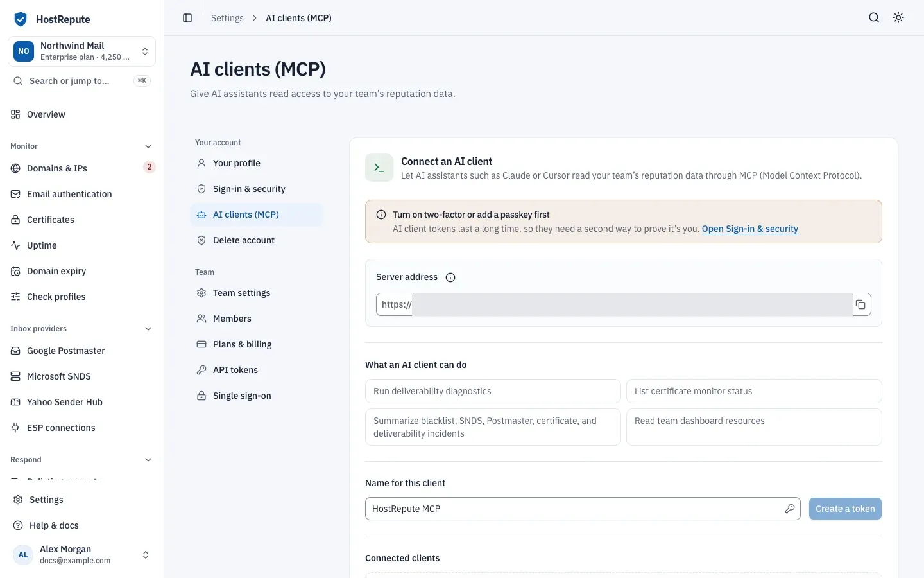Click the Settings breadcrumb link

click(x=227, y=18)
